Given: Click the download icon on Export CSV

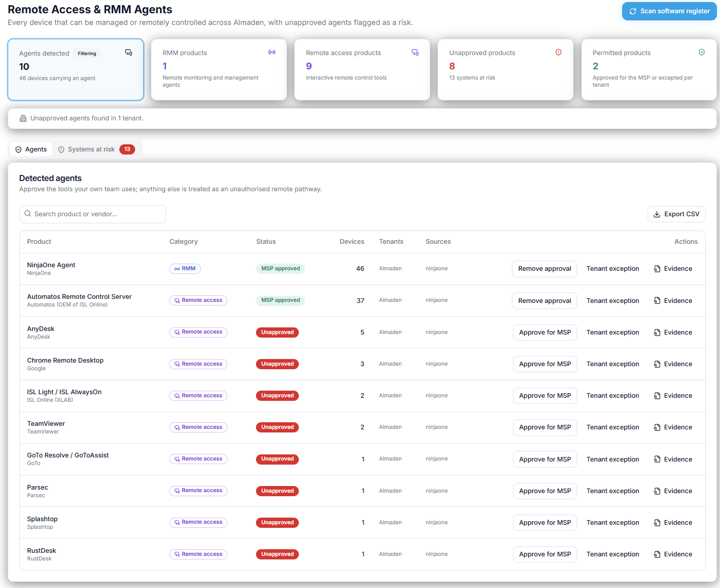Looking at the screenshot, I should (657, 214).
